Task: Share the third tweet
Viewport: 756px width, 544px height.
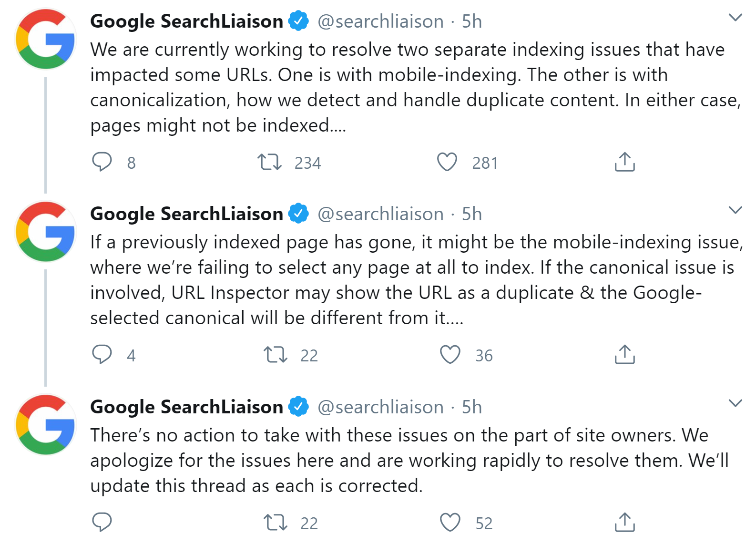Action: 624,522
